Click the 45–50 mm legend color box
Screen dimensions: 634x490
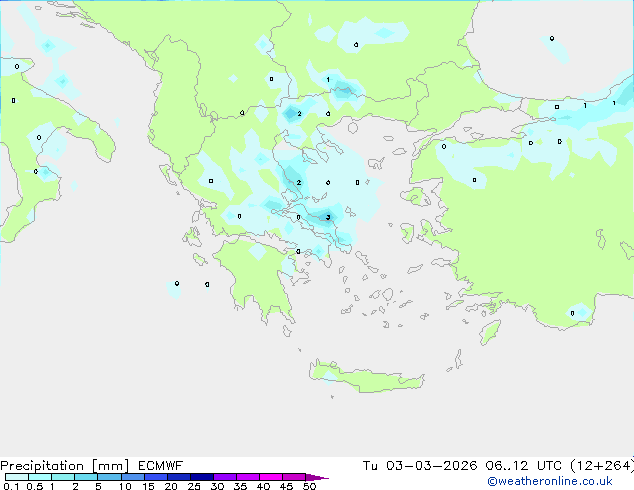tap(294, 477)
